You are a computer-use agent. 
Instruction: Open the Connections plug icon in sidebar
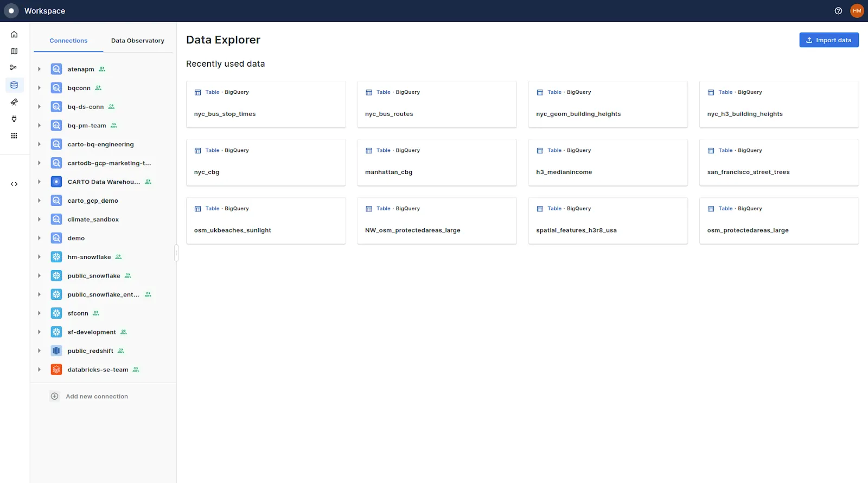click(14, 119)
